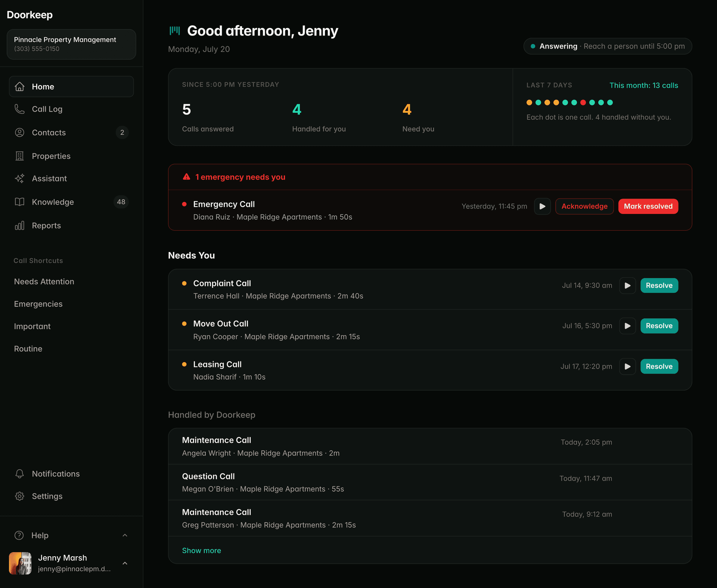The width and height of the screenshot is (717, 588).
Task: Click the Assistant sparkle icon
Action: tap(19, 178)
